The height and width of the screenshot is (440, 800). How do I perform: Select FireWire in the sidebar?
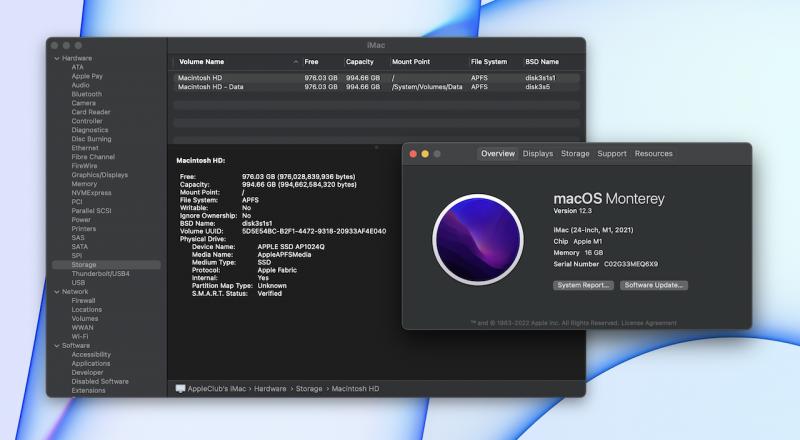click(85, 166)
